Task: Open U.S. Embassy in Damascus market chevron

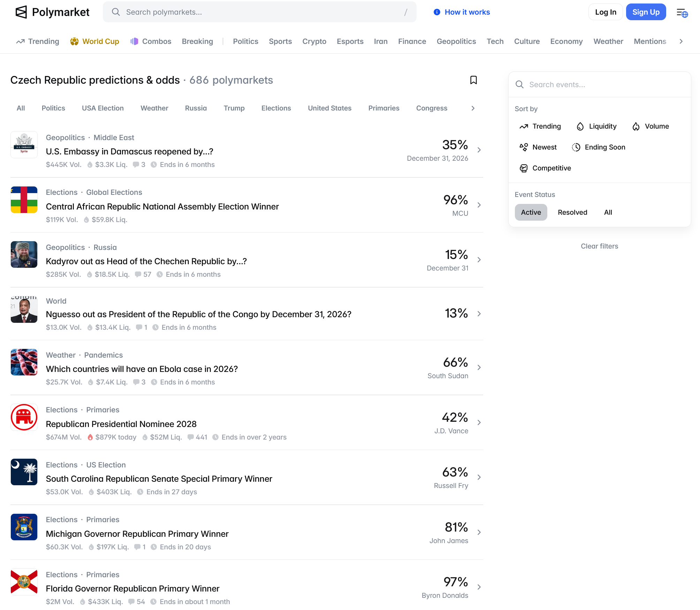Action: tap(479, 150)
